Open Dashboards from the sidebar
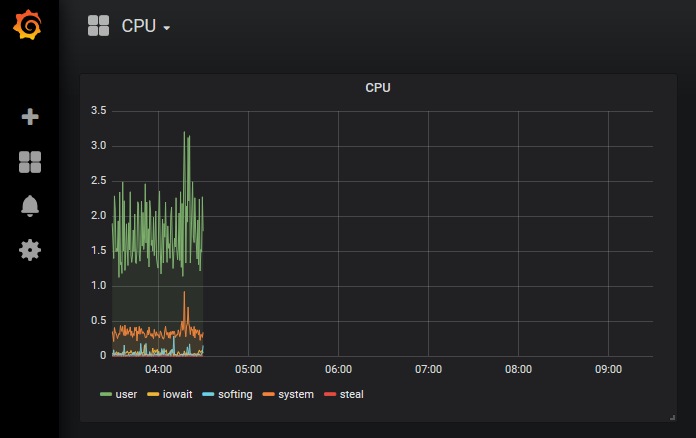This screenshot has height=438, width=696. (30, 162)
